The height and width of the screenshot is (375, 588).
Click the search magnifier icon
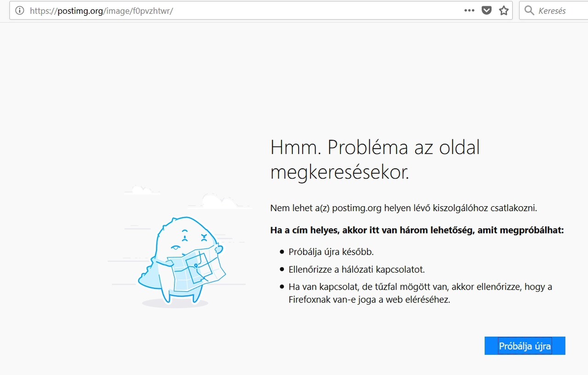(529, 11)
